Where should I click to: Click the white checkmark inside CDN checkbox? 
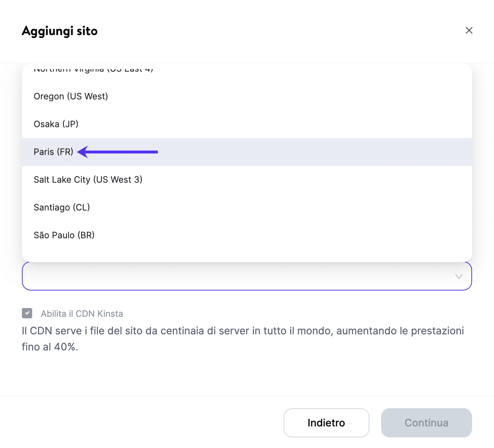27,313
